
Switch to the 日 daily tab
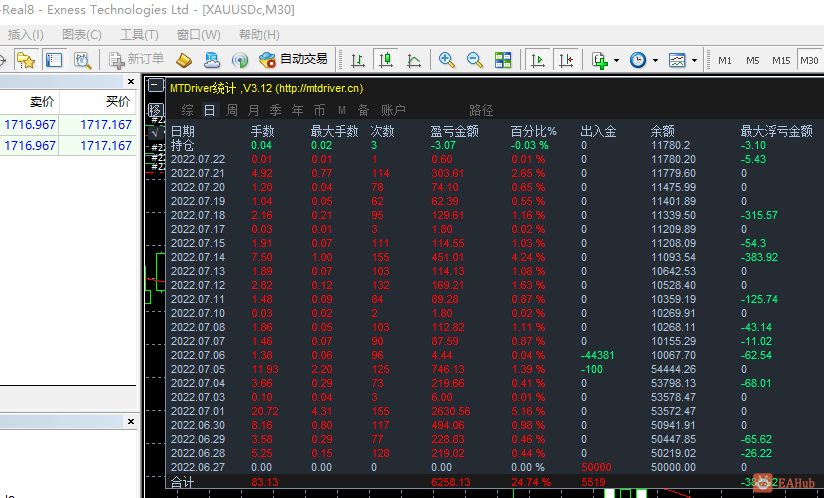tap(209, 110)
